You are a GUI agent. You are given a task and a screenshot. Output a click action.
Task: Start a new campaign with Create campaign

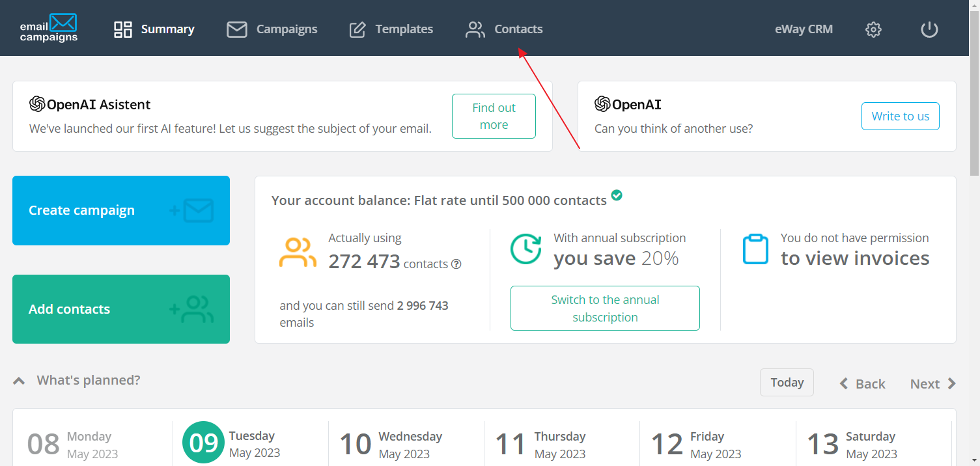121,210
